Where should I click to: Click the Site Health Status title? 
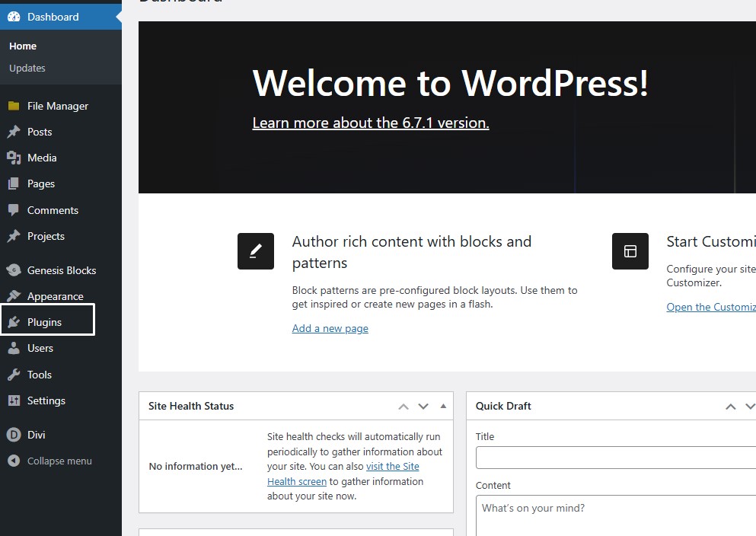191,407
